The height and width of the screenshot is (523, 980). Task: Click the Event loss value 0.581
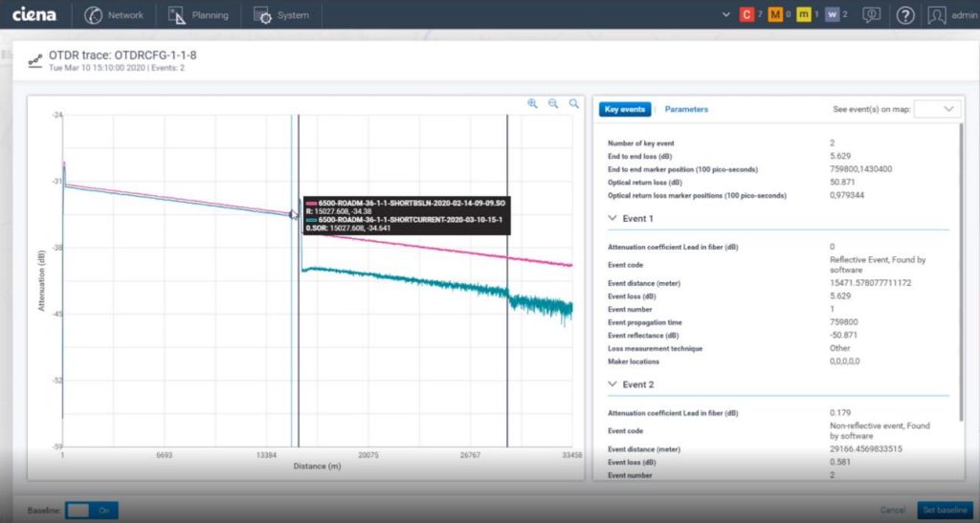click(x=840, y=462)
